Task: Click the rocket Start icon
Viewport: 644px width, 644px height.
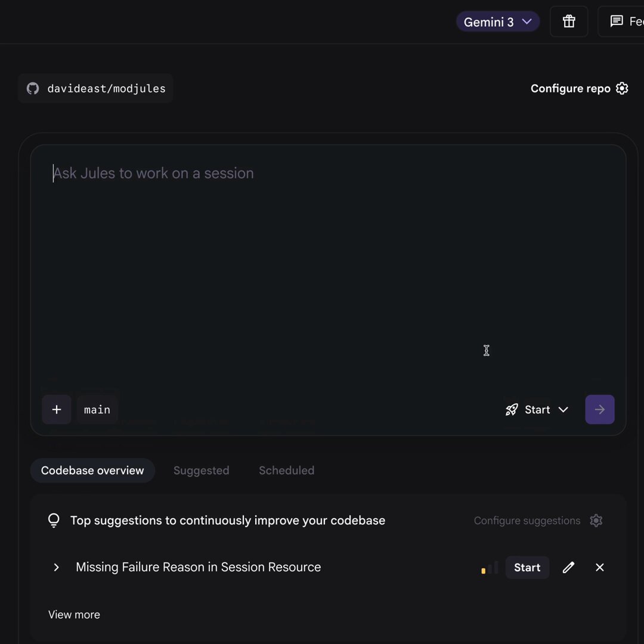Action: click(x=512, y=410)
